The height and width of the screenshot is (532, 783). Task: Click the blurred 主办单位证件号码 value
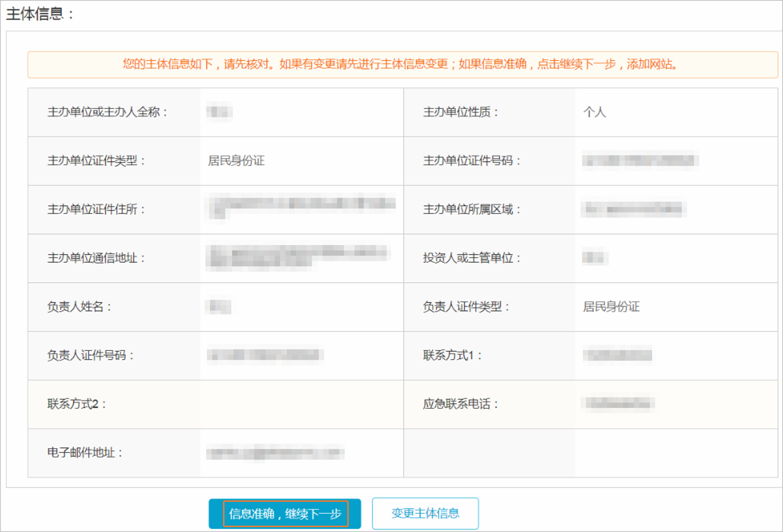[x=640, y=161]
